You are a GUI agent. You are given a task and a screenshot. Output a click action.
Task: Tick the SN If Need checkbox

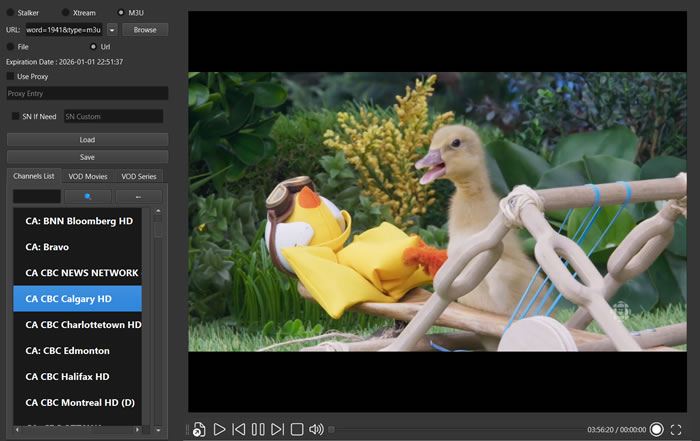15,116
